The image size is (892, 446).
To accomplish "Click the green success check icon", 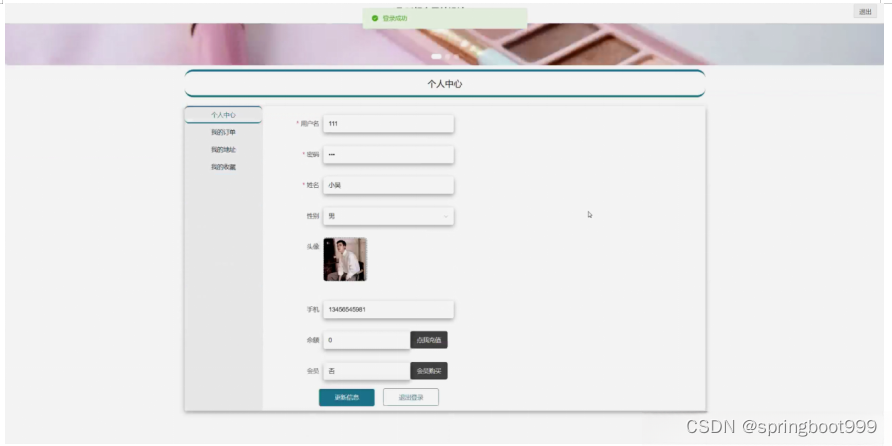I will [x=375, y=18].
